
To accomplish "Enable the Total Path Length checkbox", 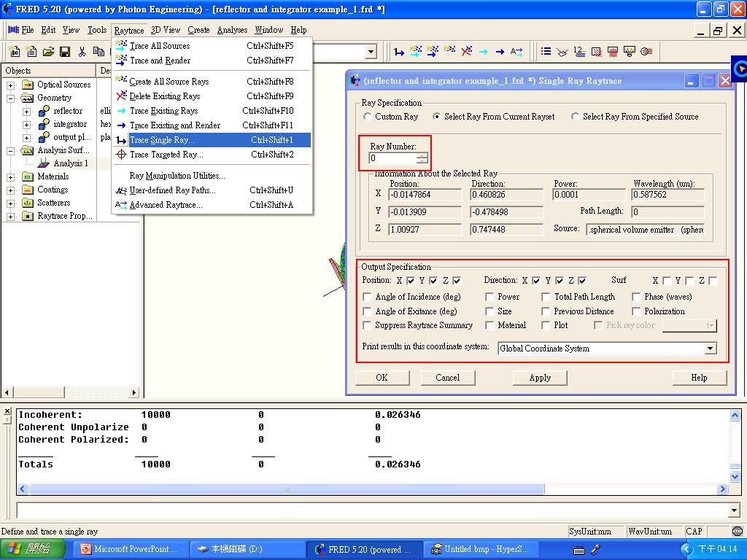I will click(x=546, y=297).
